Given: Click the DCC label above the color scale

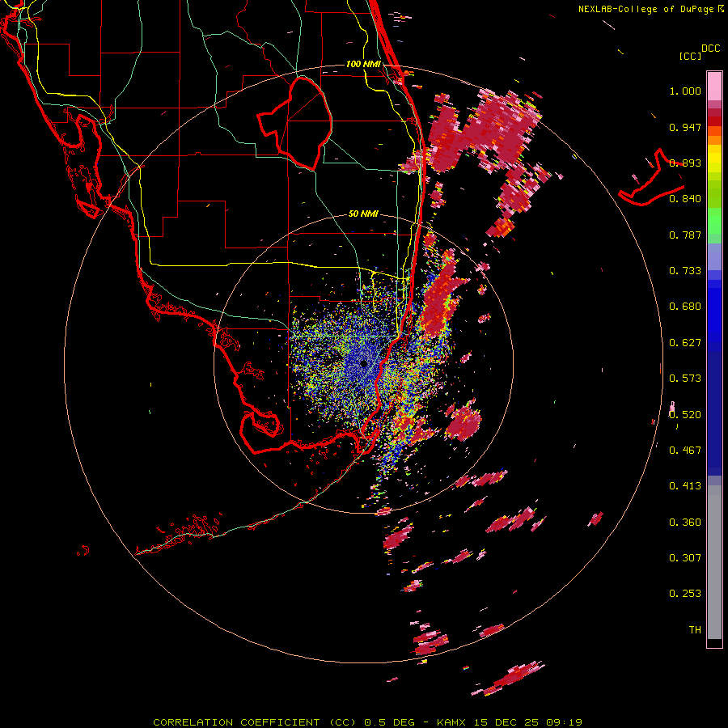Looking at the screenshot, I should click(710, 49).
